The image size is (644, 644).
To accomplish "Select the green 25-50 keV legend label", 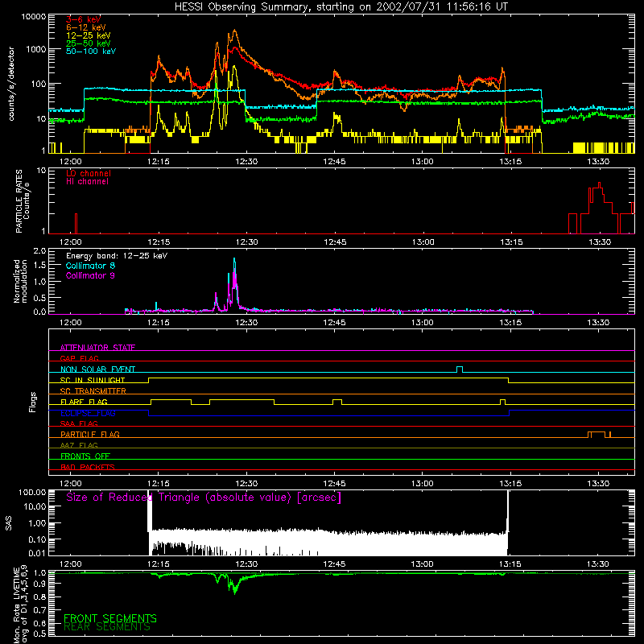I will point(89,43).
